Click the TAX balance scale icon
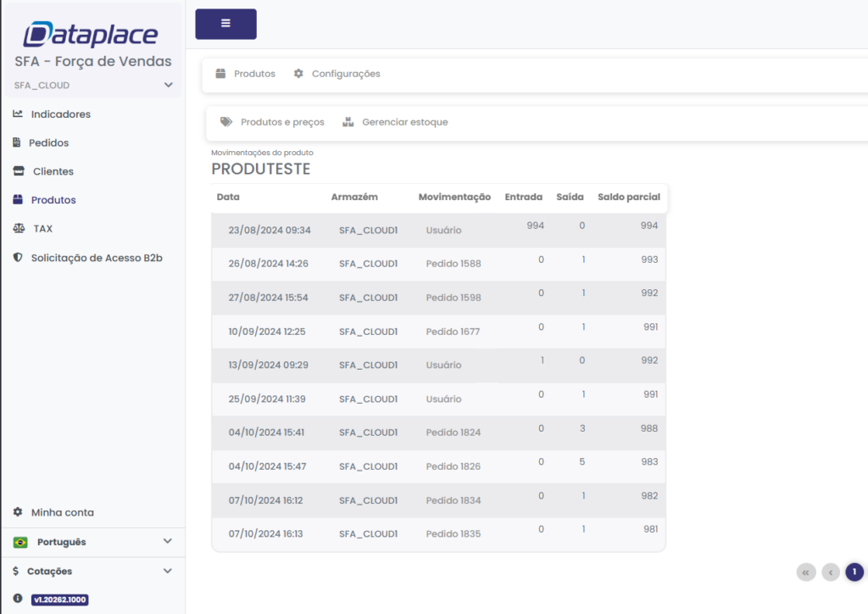This screenshot has width=868, height=614. pos(19,228)
